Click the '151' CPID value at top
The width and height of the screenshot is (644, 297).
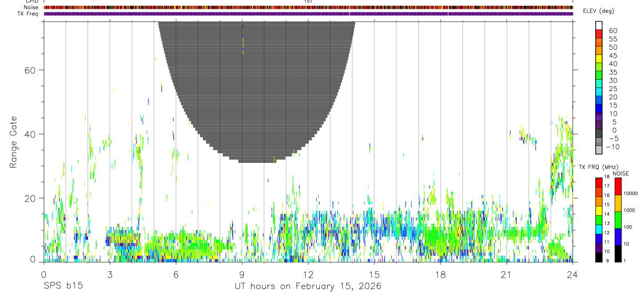(308, 2)
